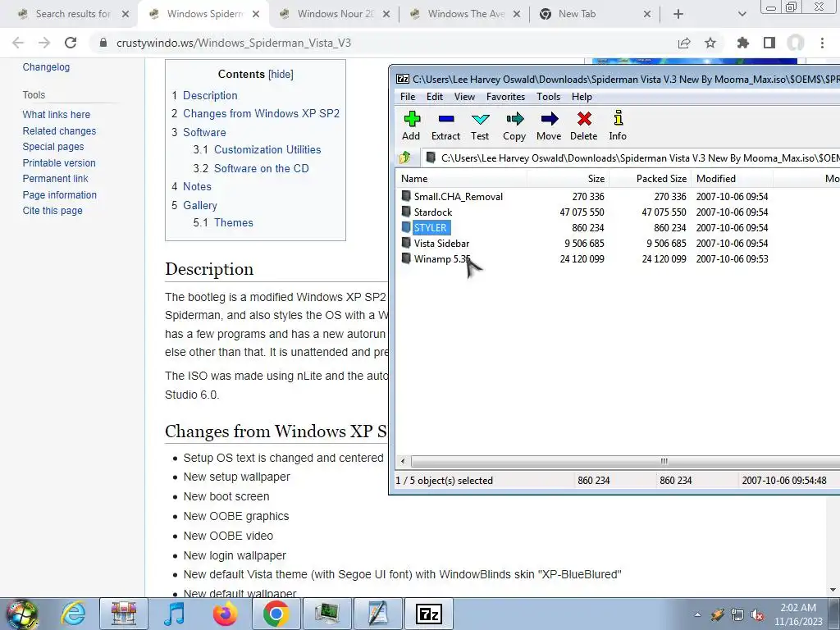Select the Copy tool in 7-Zip

tap(514, 126)
